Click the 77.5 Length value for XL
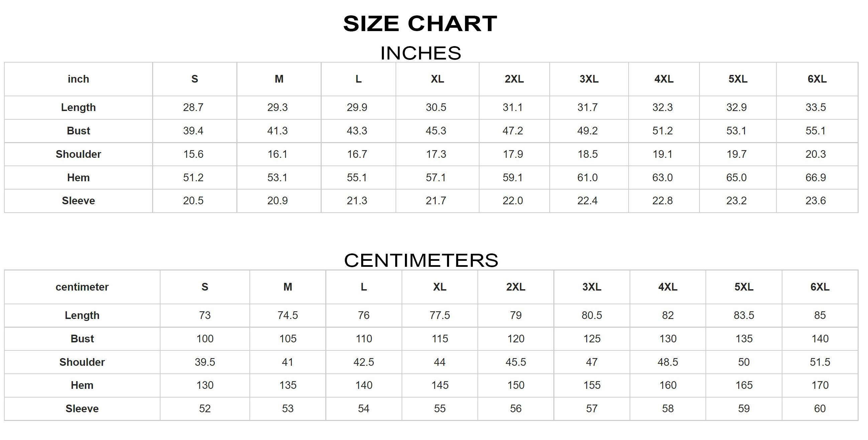Image resolution: width=868 pixels, height=440 pixels. [x=439, y=315]
